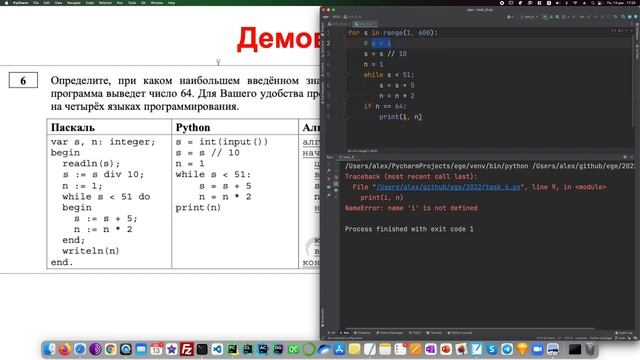Click the 'Python' column header in document

pos(193,127)
